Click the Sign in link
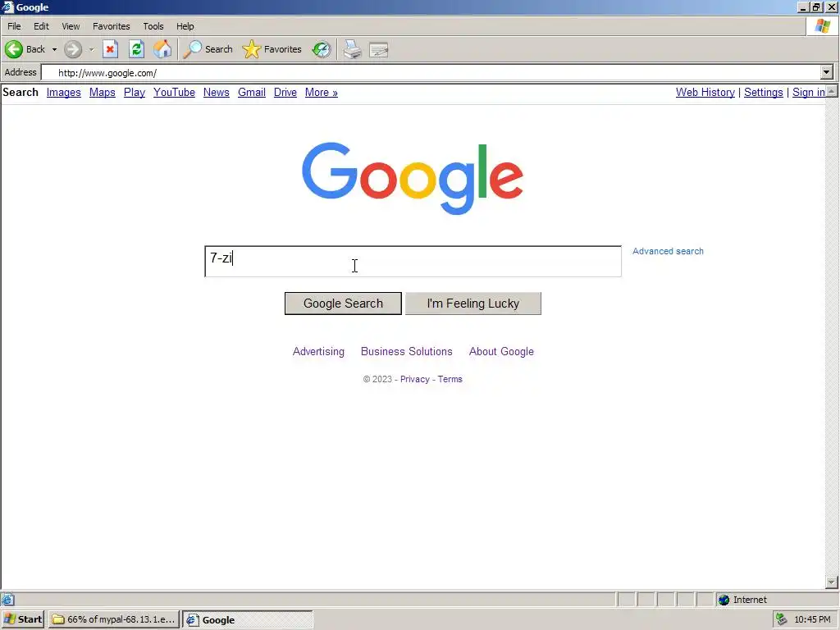The height and width of the screenshot is (630, 840). coord(808,92)
